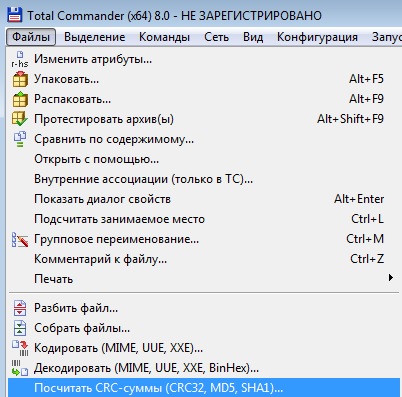The height and width of the screenshot is (397, 402).
Task: Choose Изменить атрибуты... menu entry
Action: 204,59
